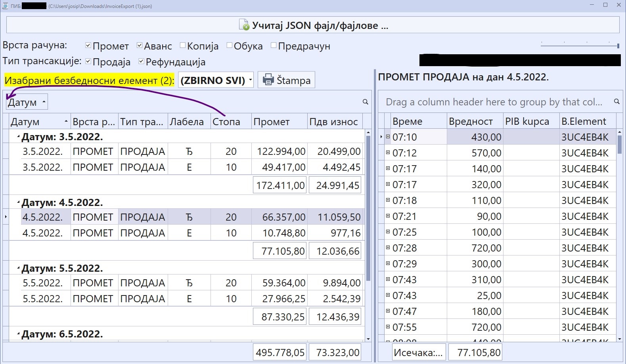
Task: Click the 570,00 value cell
Action: coord(475,153)
